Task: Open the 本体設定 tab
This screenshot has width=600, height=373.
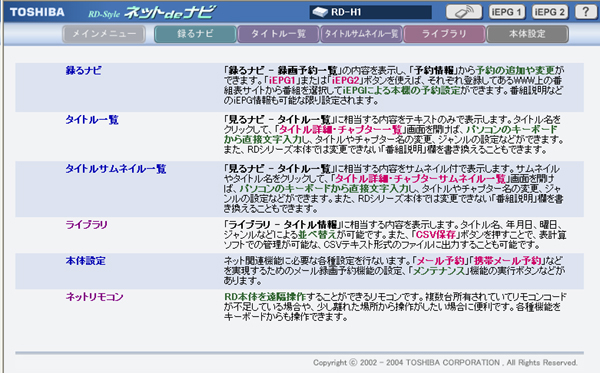Action: [527, 34]
